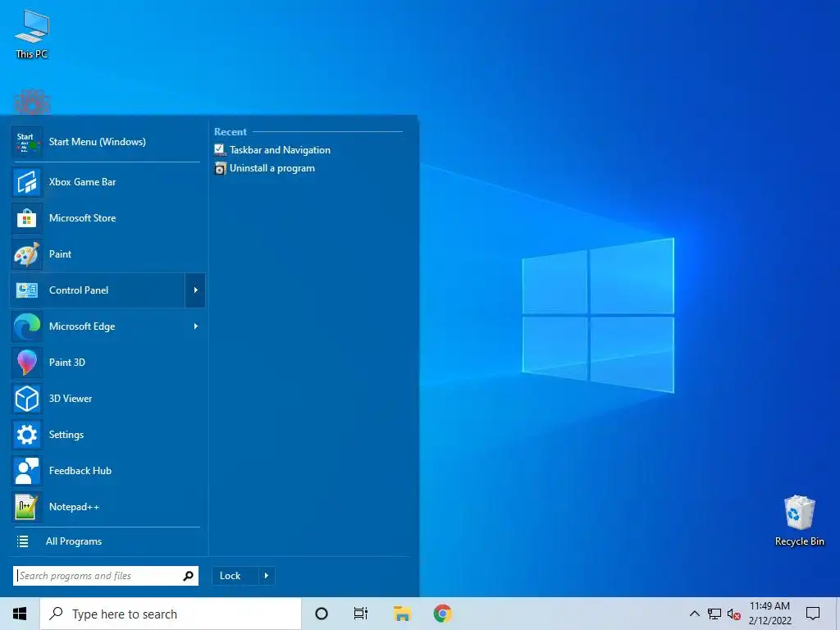Screen dimensions: 840x630
Task: Open Control Panel icon
Action: click(x=27, y=290)
